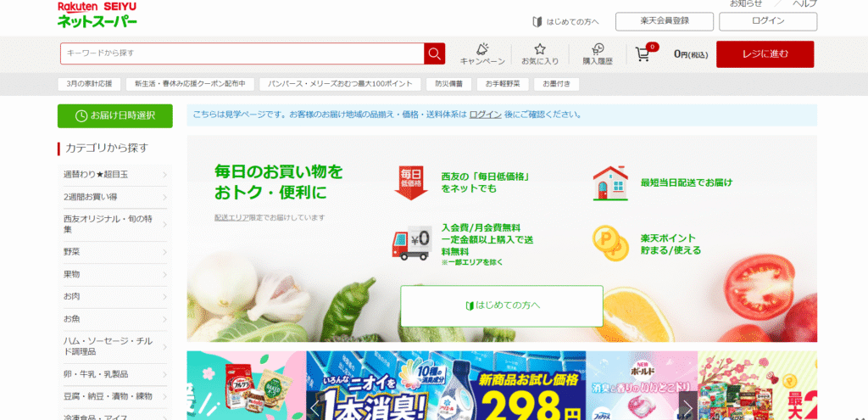This screenshot has height=420, width=868.
Task: Click the 毎日低価格 red arrow icon
Action: (x=411, y=182)
